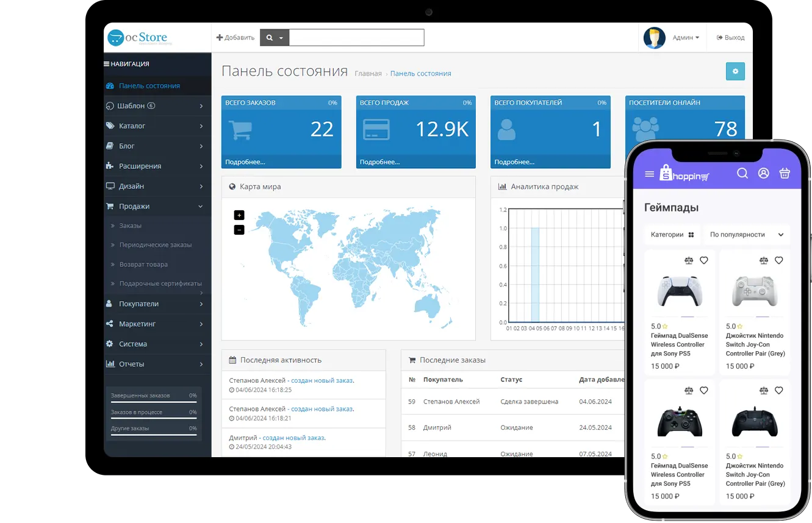Open По популярности sort dropdown
Screen dimensions: 812x523
tap(747, 235)
